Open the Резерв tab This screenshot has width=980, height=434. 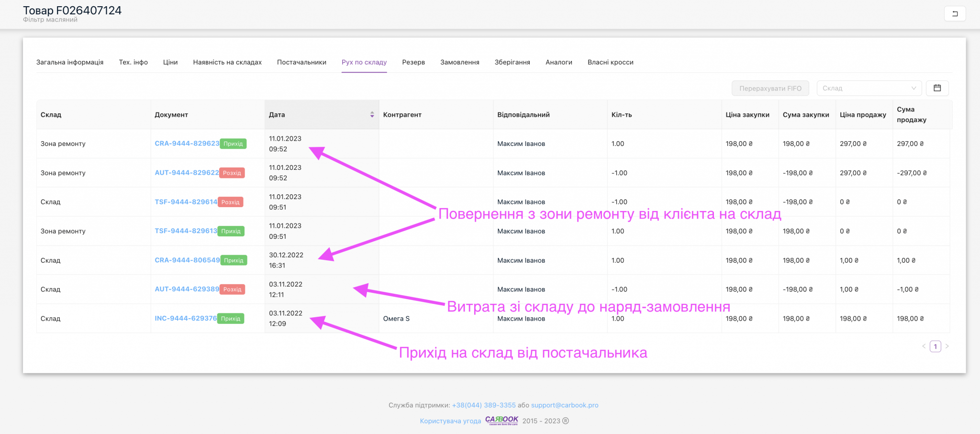(x=413, y=62)
